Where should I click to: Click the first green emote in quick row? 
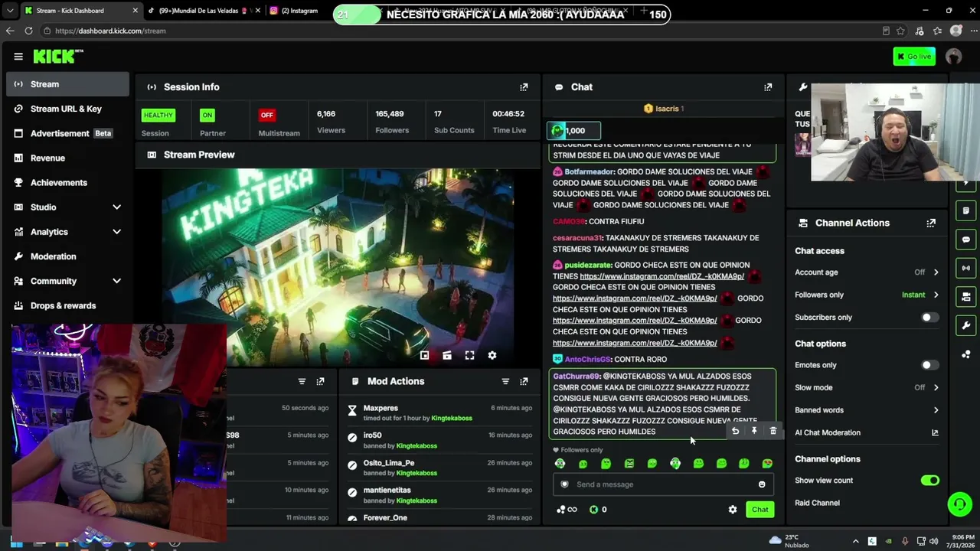[x=560, y=464]
